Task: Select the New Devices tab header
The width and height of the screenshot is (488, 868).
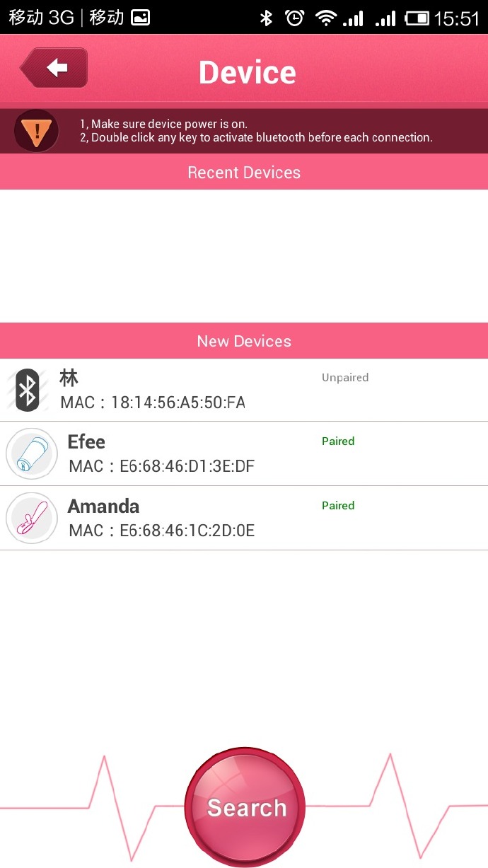Action: [244, 340]
